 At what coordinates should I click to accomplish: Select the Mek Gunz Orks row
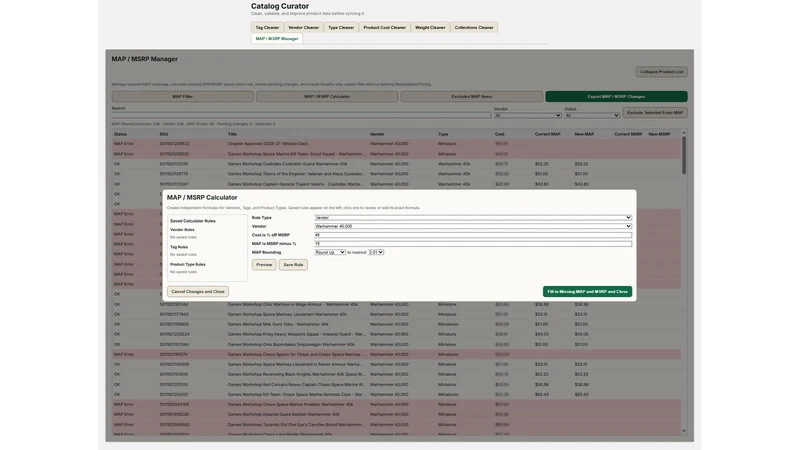(x=396, y=324)
